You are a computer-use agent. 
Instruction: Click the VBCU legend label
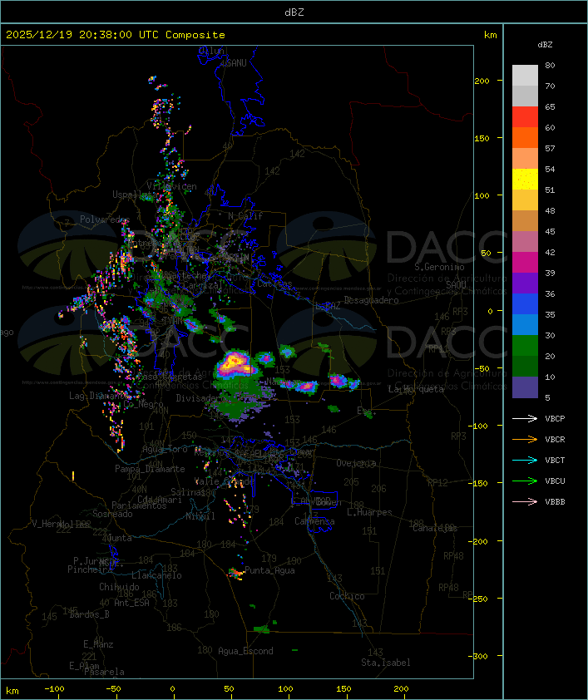tap(555, 481)
